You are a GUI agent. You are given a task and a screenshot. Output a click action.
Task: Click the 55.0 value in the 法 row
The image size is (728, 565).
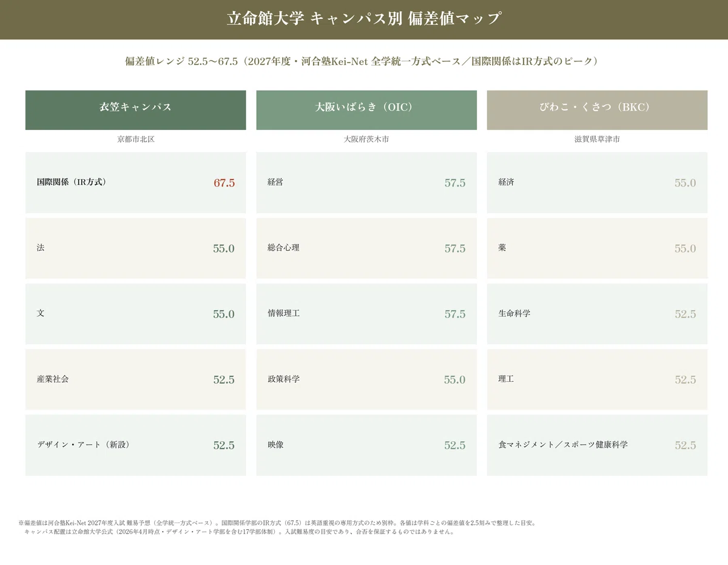pyautogui.click(x=224, y=248)
